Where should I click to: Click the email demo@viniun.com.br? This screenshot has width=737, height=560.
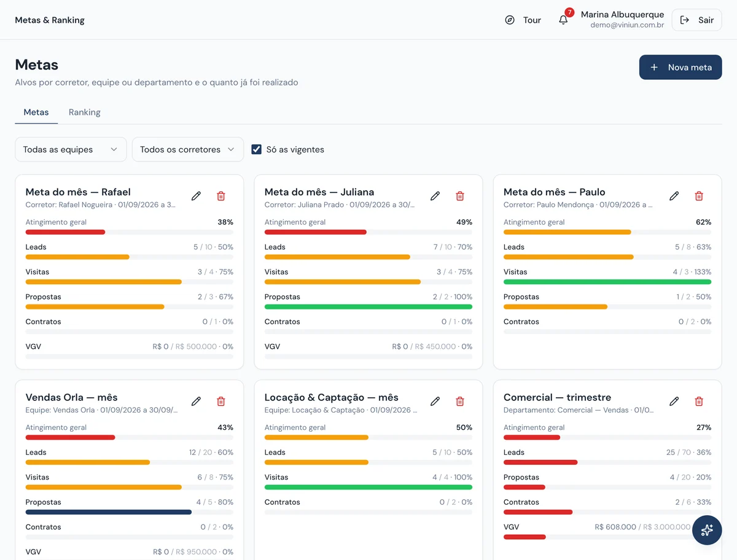click(x=627, y=25)
